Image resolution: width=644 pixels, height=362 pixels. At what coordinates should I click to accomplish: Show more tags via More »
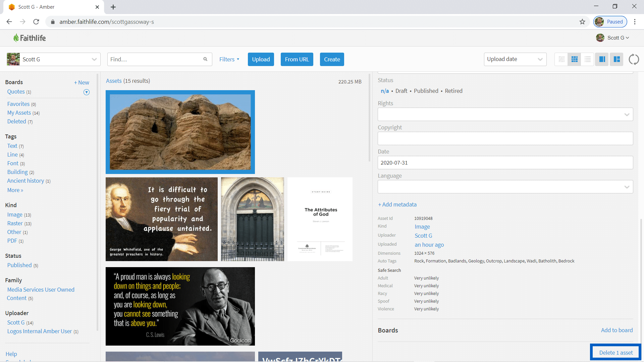pyautogui.click(x=15, y=190)
